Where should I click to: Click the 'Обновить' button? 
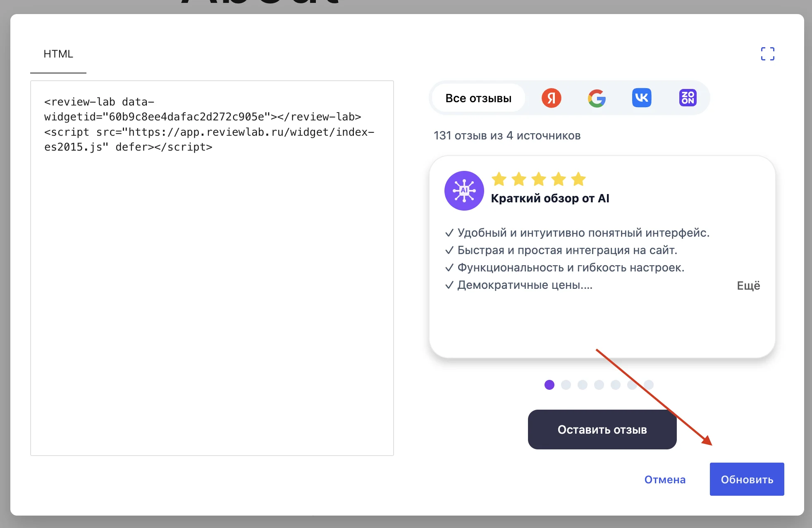(747, 479)
